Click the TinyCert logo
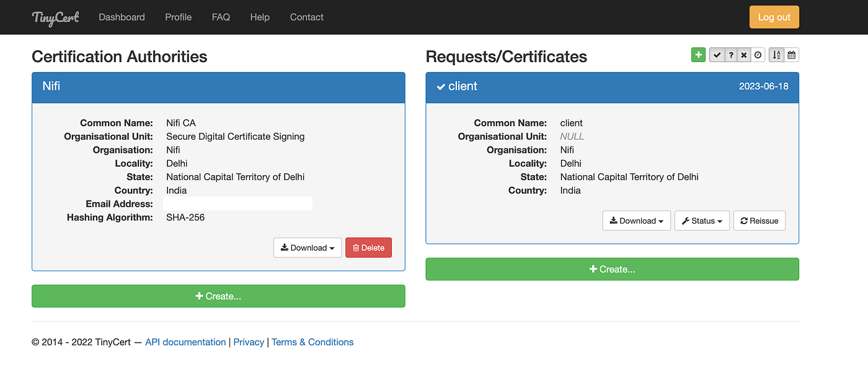This screenshot has height=365, width=868. pyautogui.click(x=56, y=17)
